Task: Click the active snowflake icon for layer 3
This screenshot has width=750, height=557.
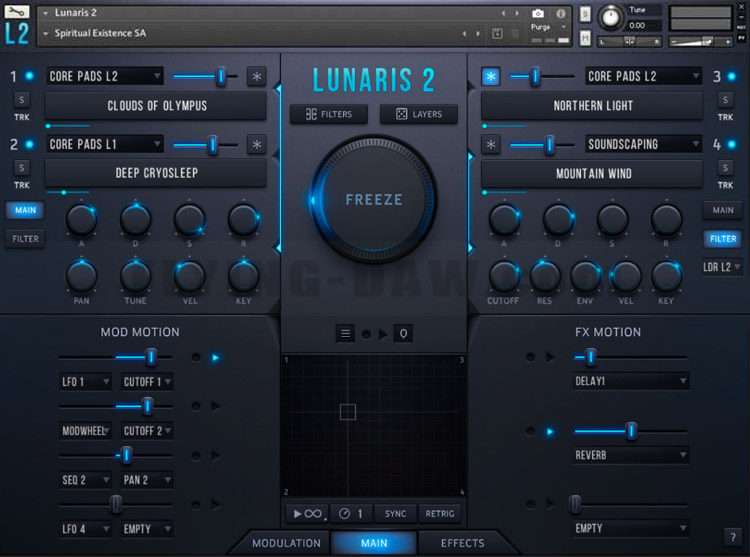Action: tap(491, 76)
